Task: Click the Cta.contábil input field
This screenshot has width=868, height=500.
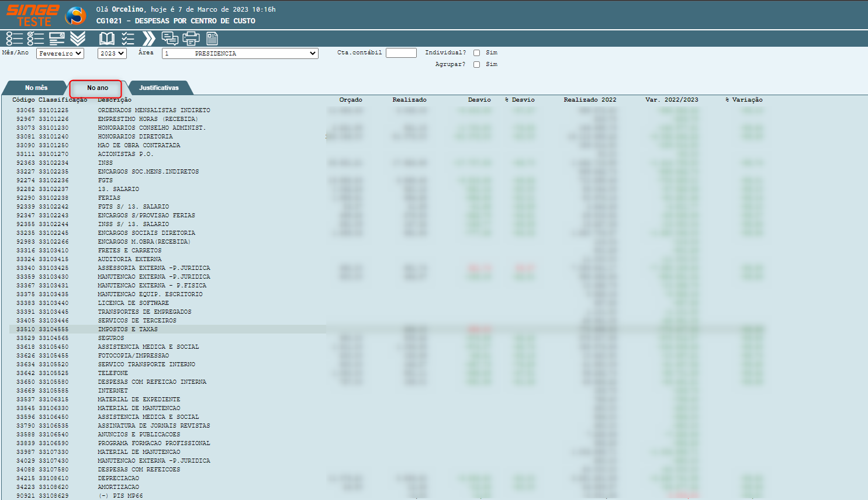Action: click(401, 53)
